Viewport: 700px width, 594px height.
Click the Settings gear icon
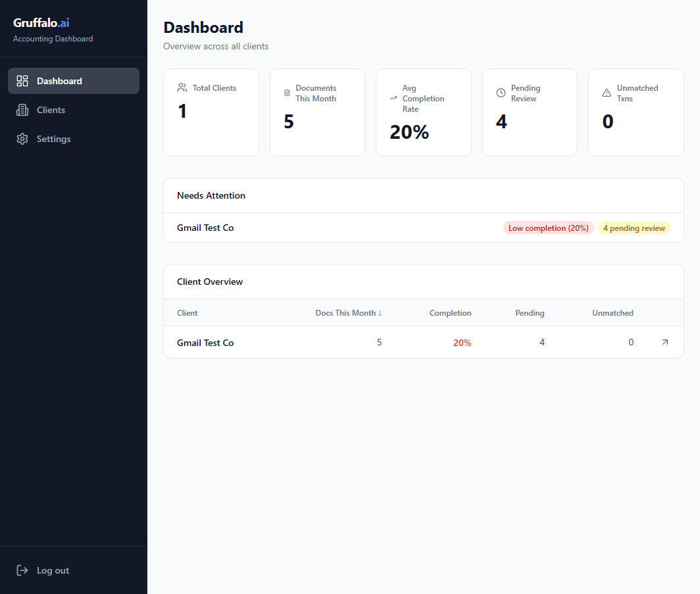point(22,139)
